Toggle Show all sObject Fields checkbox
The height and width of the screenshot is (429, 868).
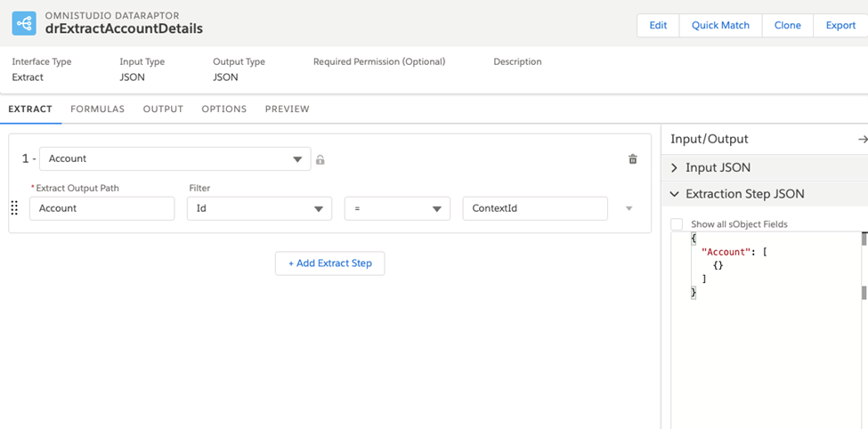pos(677,224)
